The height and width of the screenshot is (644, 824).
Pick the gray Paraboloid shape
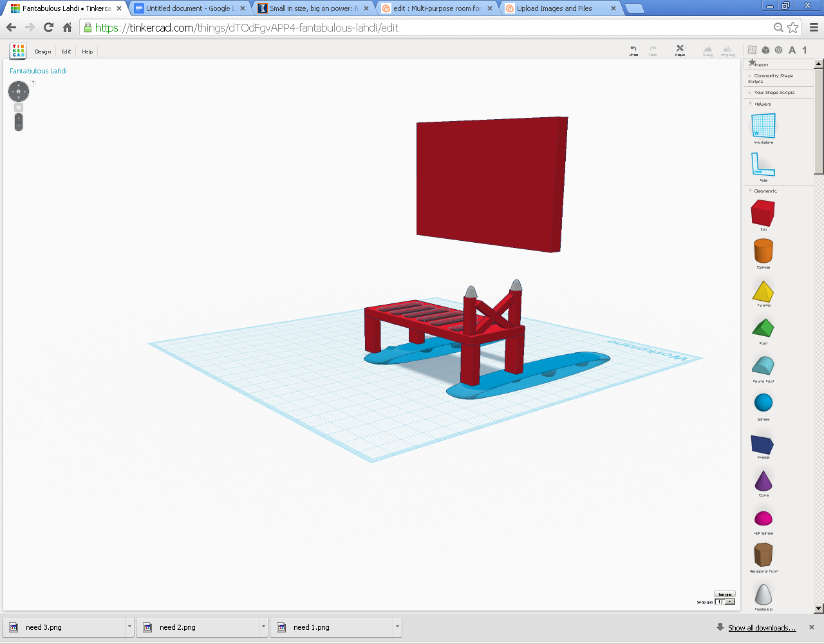click(x=763, y=596)
